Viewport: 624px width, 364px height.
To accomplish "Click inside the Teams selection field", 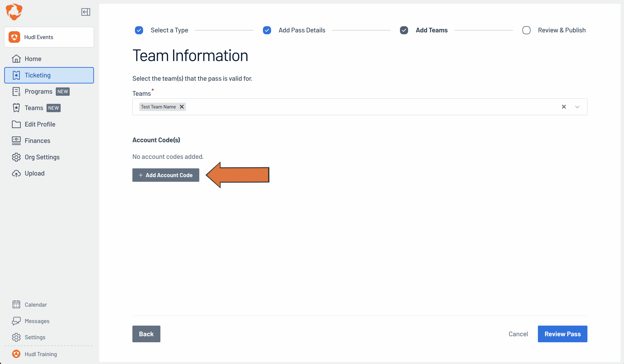I will click(359, 107).
